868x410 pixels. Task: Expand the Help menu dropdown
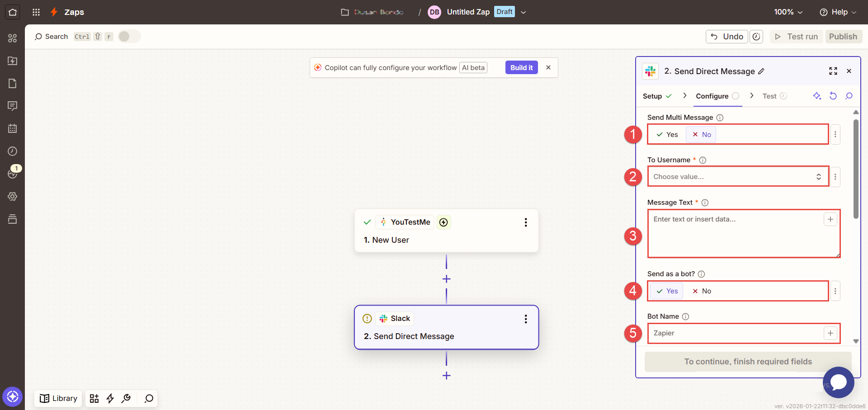click(838, 12)
